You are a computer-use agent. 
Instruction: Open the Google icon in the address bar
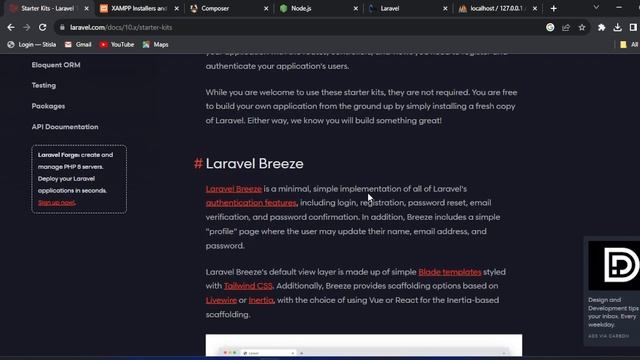click(x=550, y=27)
